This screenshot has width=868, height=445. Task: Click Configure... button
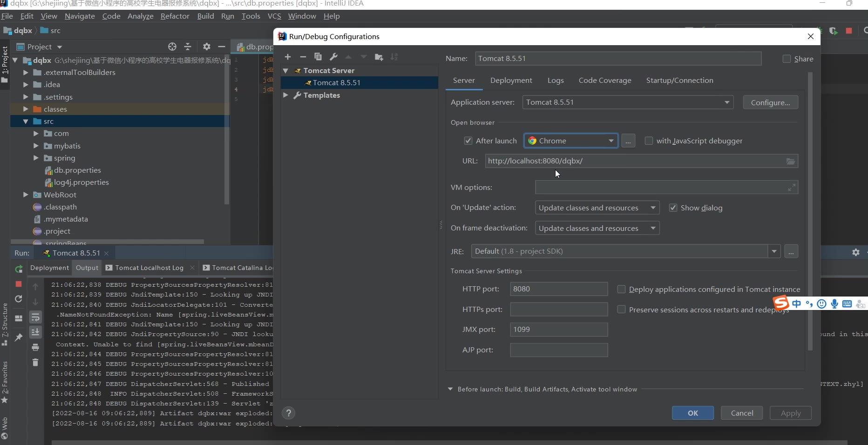[x=770, y=102]
